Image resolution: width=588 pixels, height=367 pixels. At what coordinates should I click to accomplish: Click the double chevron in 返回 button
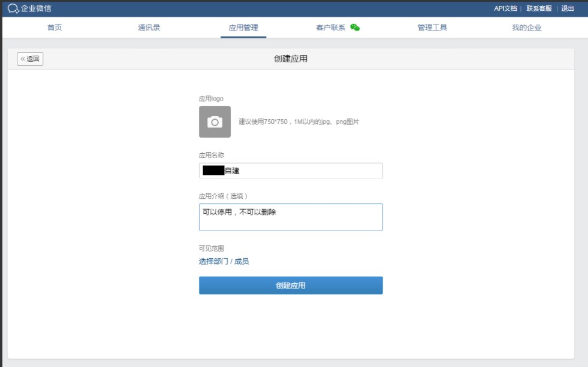click(23, 59)
